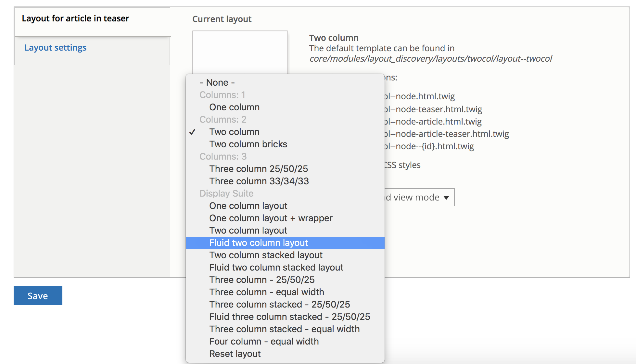Click the blue Save button
636x364 pixels.
coord(38,296)
